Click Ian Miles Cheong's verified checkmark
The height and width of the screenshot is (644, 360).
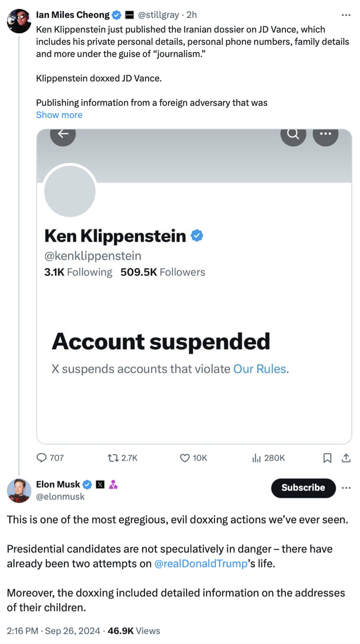pyautogui.click(x=116, y=15)
